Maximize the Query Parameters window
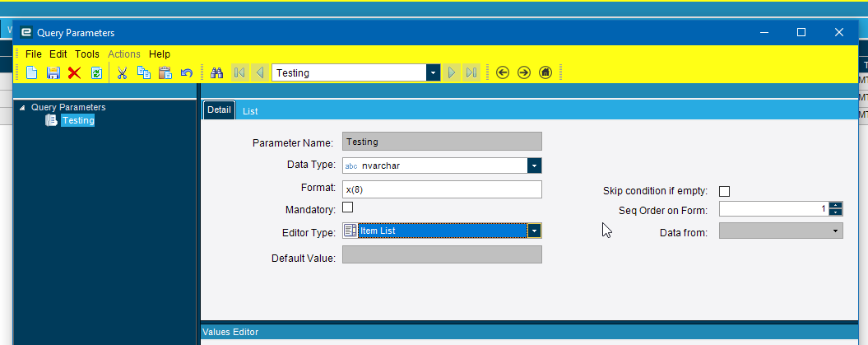The height and width of the screenshot is (345, 868). pyautogui.click(x=801, y=33)
